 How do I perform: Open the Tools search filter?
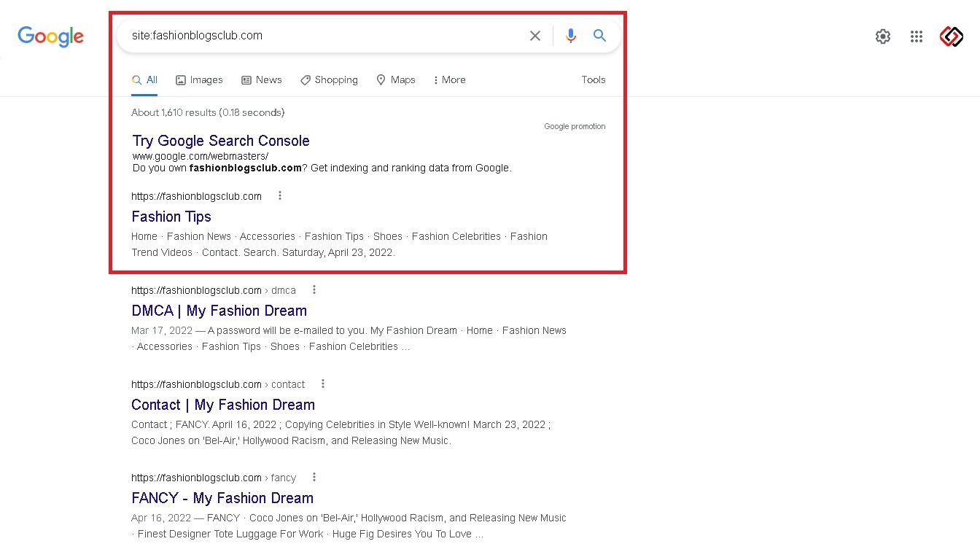pyautogui.click(x=594, y=80)
